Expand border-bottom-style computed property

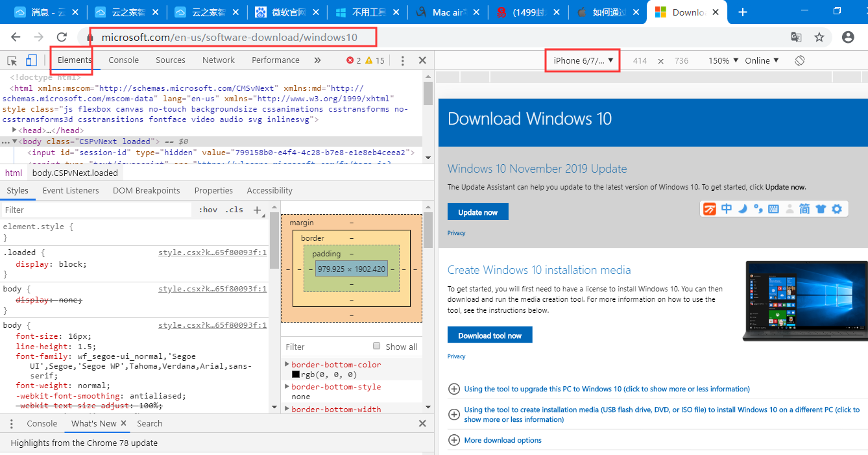(287, 387)
